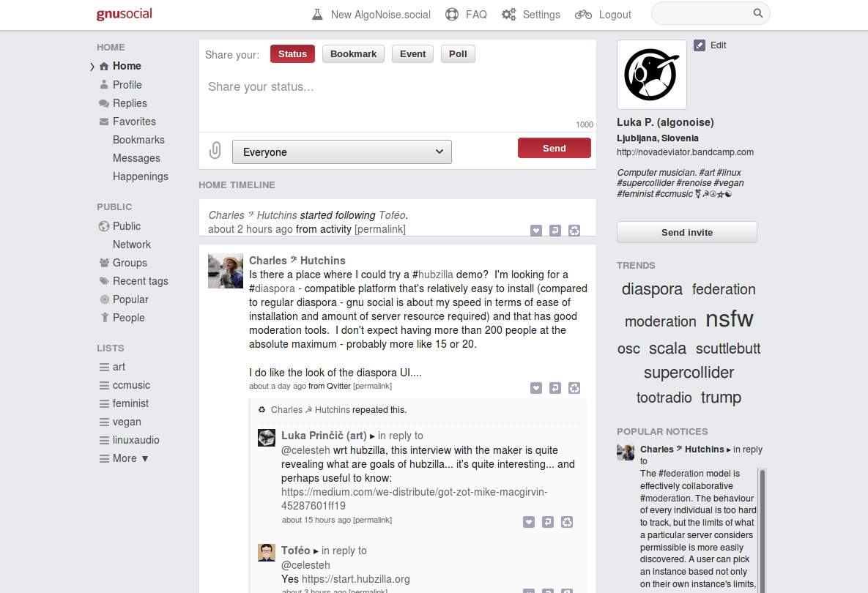
Task: Click the Edit profile pencil icon
Action: [700, 45]
